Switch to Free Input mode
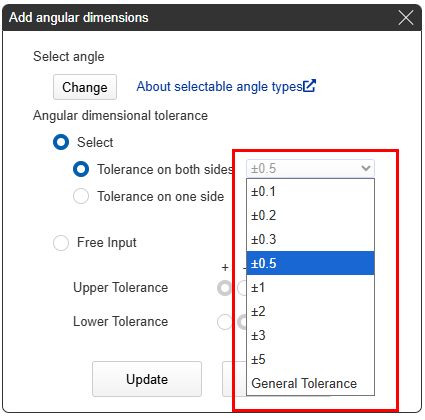The width and height of the screenshot is (425, 420). (x=61, y=243)
